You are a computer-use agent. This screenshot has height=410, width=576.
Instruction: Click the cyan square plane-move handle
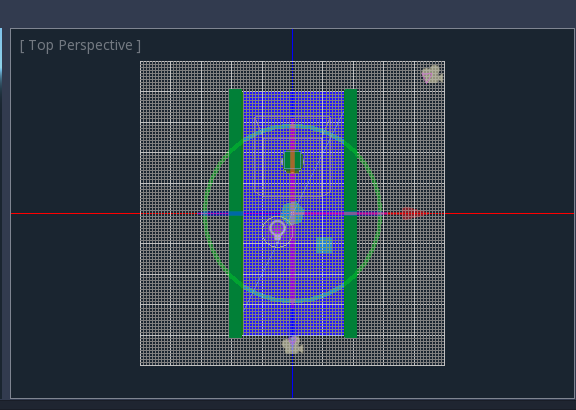point(324,245)
